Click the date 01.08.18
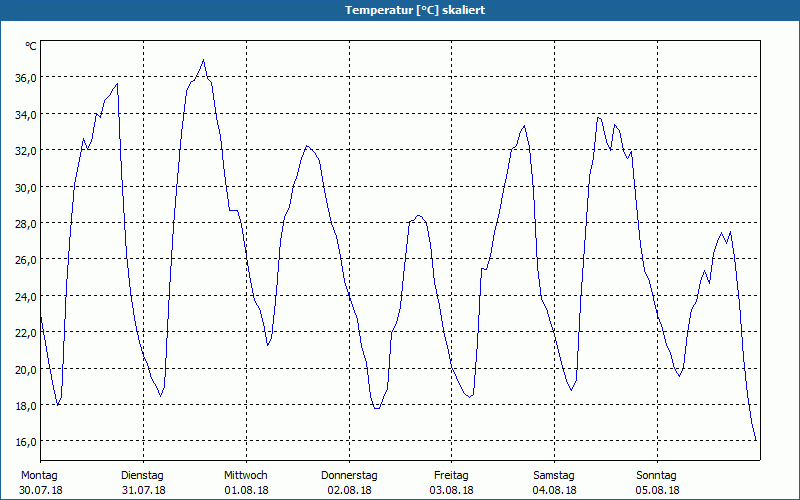The width and height of the screenshot is (800, 500). click(246, 490)
